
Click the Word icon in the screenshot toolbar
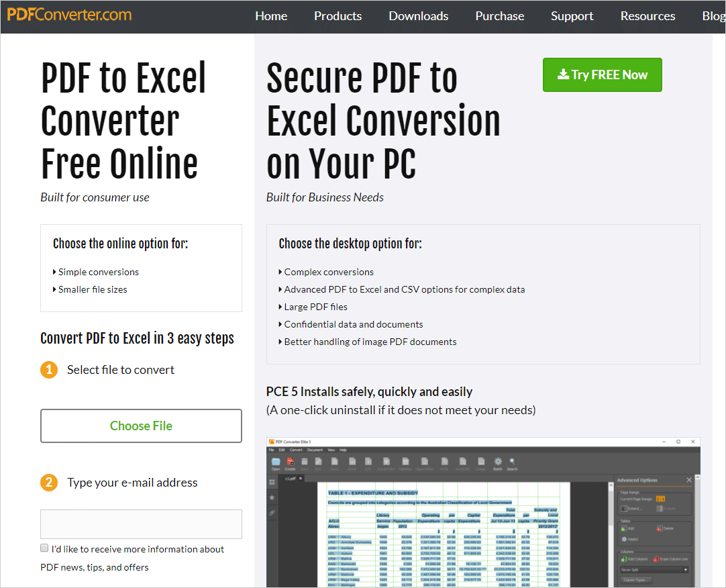pos(334,462)
